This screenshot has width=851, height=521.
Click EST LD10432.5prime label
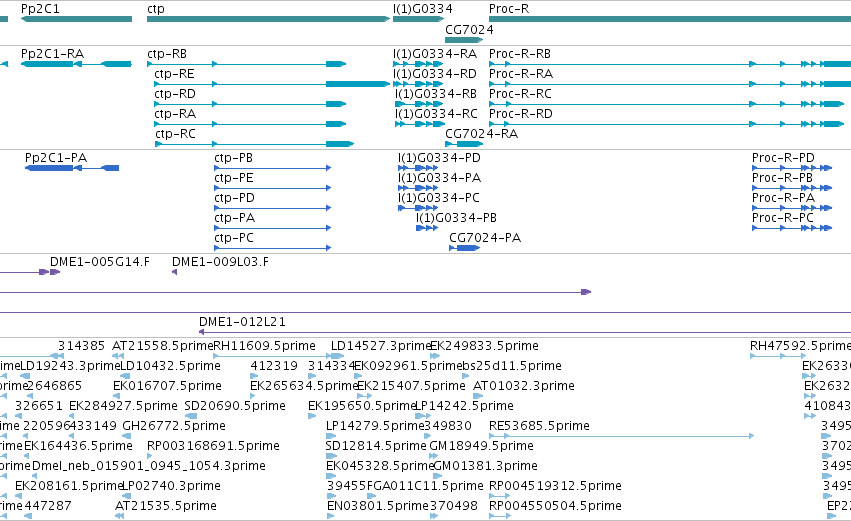(170, 366)
